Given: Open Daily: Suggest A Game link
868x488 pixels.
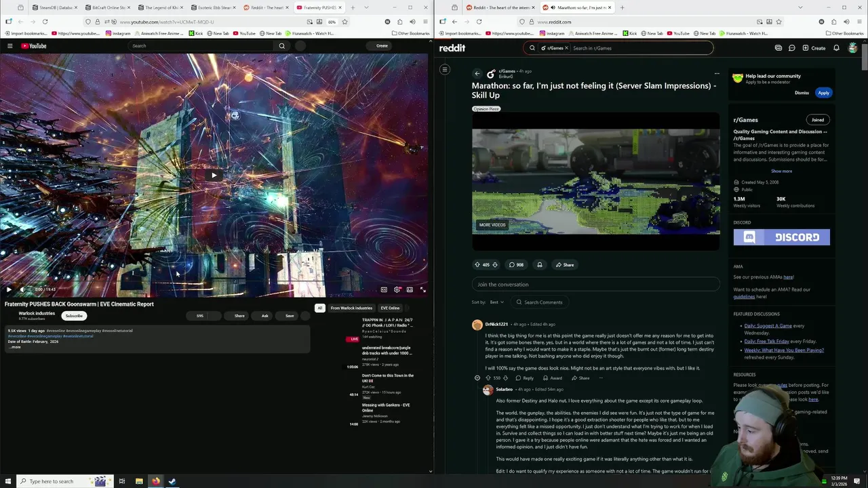Looking at the screenshot, I should (x=768, y=326).
